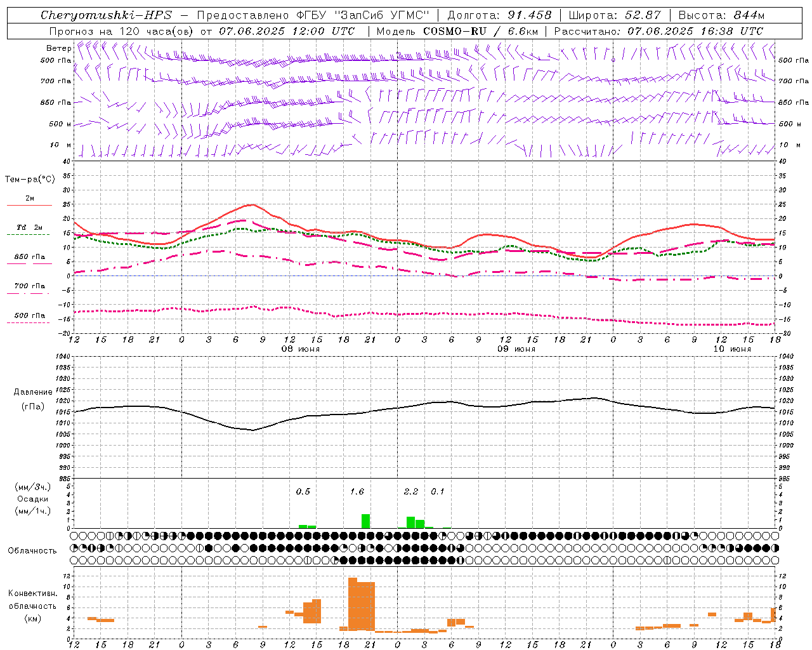Click the precipitation total "0.5"

303,491
